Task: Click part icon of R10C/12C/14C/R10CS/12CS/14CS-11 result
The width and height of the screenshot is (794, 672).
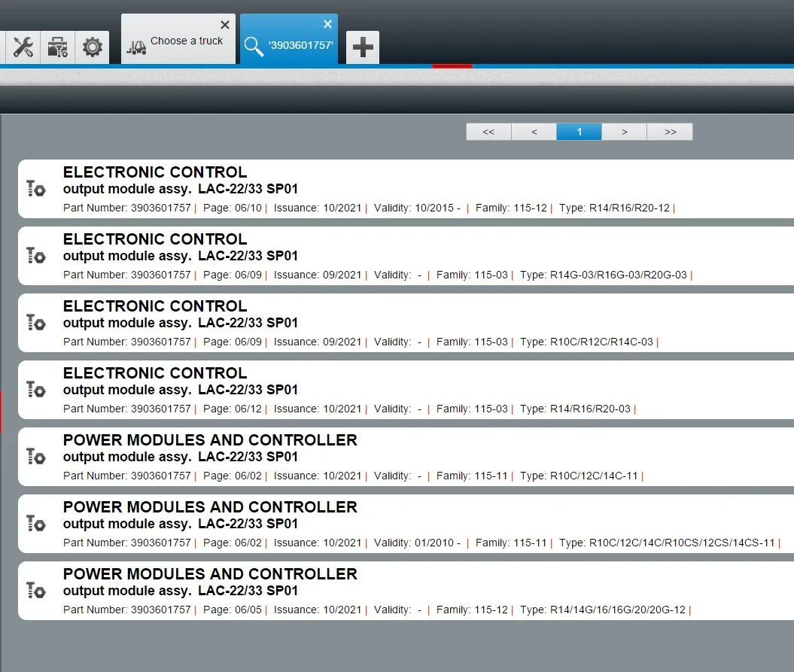Action: click(36, 523)
